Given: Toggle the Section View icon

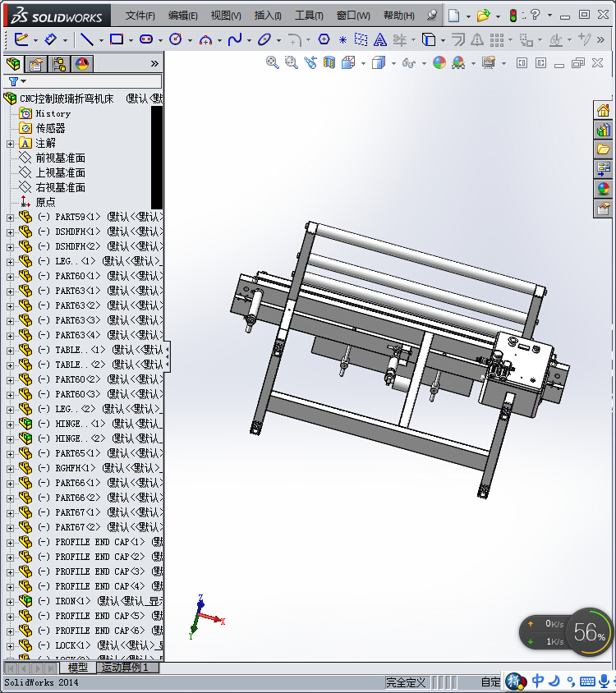Looking at the screenshot, I should (329, 62).
